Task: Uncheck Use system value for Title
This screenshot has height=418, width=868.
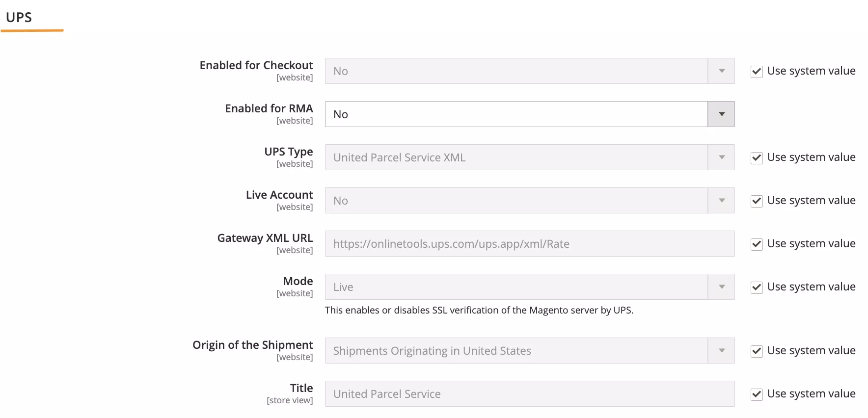Action: [x=757, y=394]
